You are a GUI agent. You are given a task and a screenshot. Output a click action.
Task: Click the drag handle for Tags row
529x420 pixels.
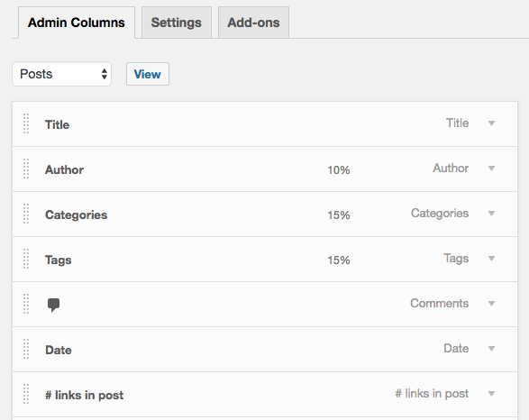coord(26,259)
